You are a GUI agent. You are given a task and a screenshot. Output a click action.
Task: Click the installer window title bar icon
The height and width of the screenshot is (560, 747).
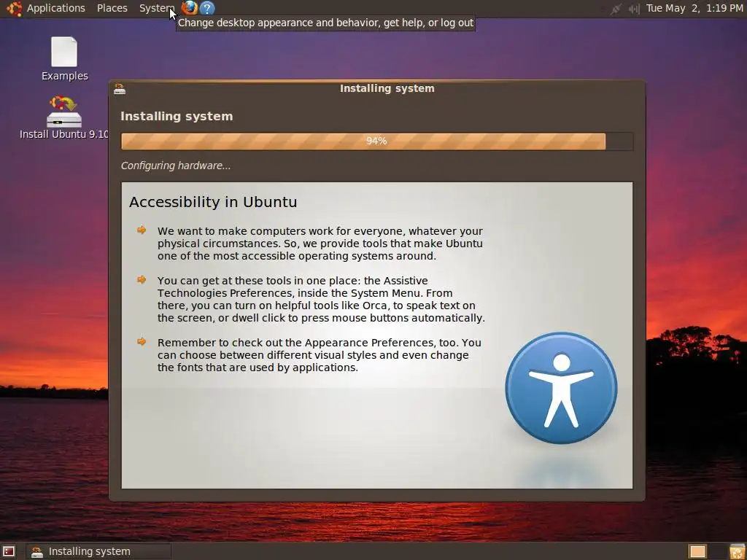(120, 88)
